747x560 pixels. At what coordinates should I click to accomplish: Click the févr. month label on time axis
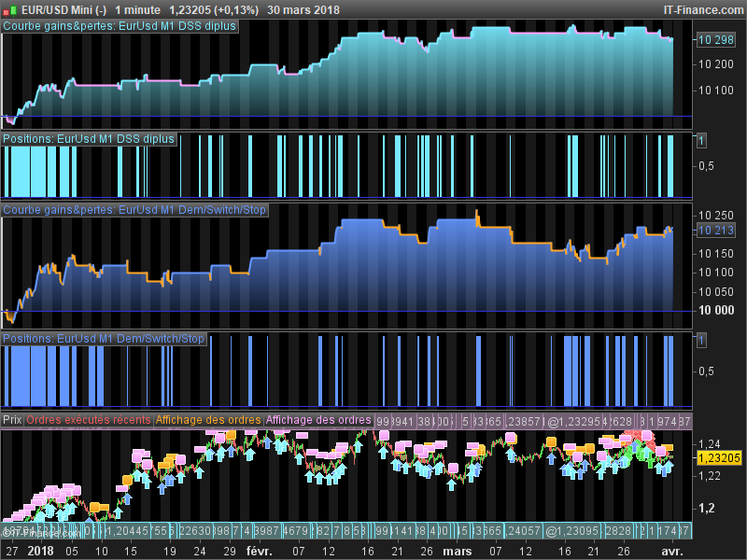tap(260, 552)
